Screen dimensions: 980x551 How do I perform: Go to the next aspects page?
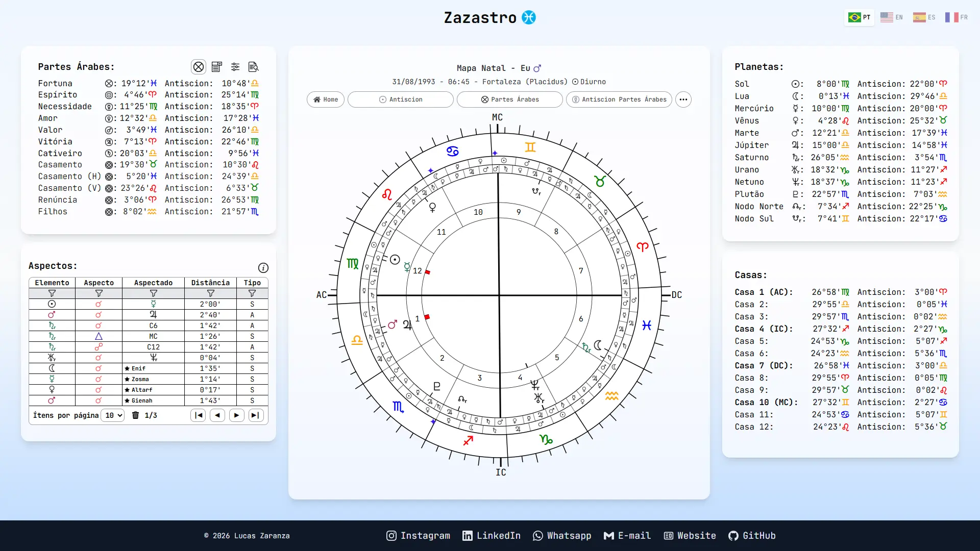(236, 415)
